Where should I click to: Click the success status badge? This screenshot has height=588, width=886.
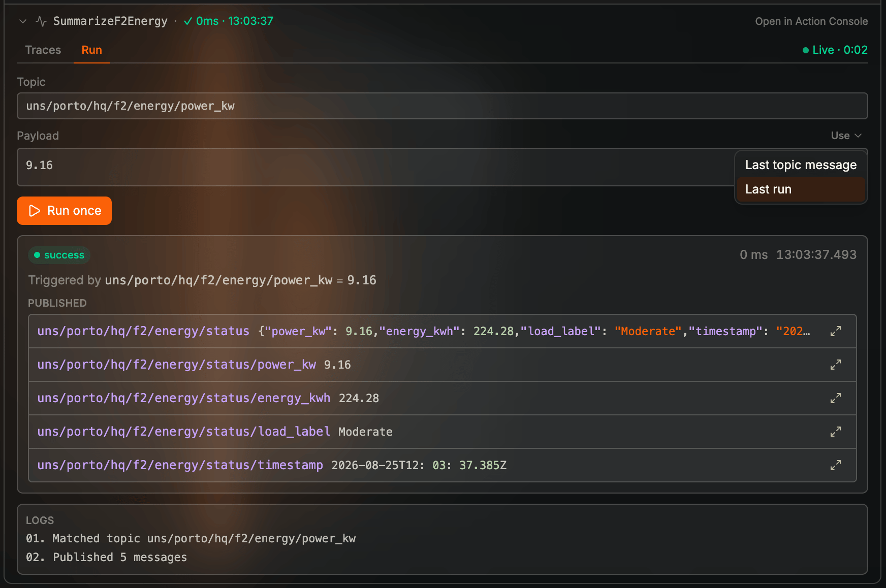coord(59,255)
